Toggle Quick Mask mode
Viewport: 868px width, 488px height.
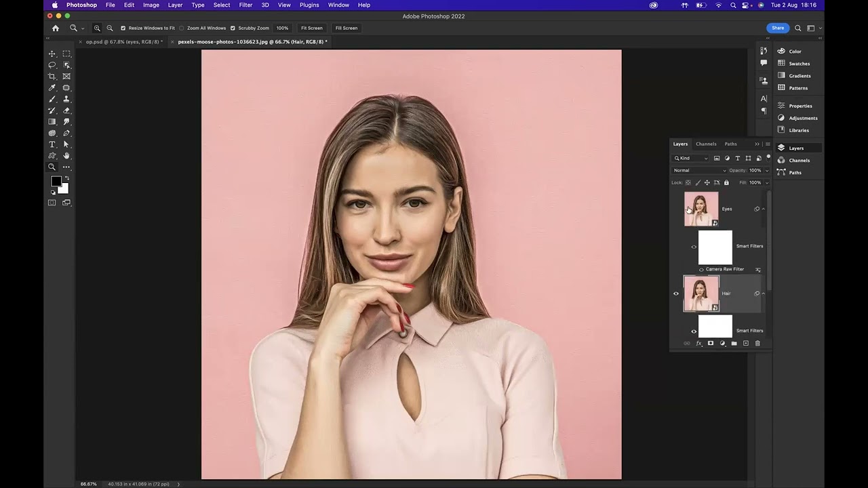click(x=52, y=203)
